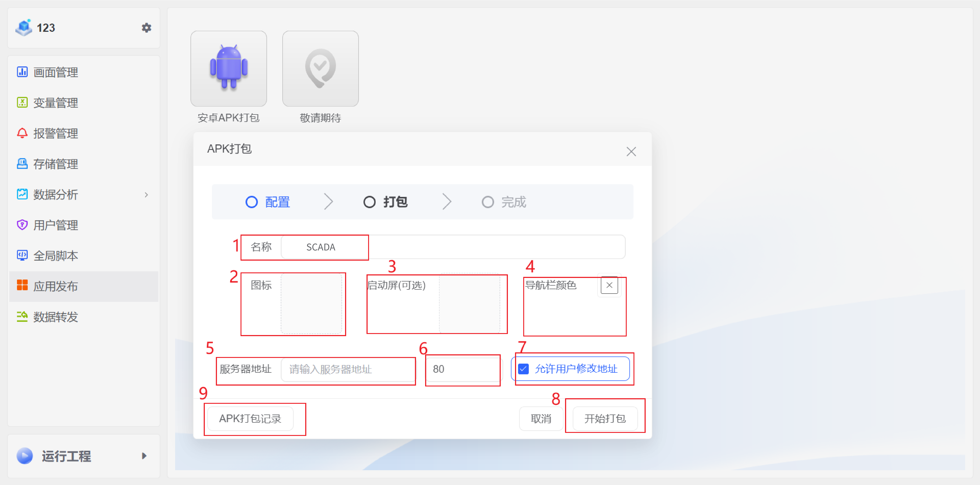
Task: Open 用户管理 shield menu item
Action: (56, 225)
